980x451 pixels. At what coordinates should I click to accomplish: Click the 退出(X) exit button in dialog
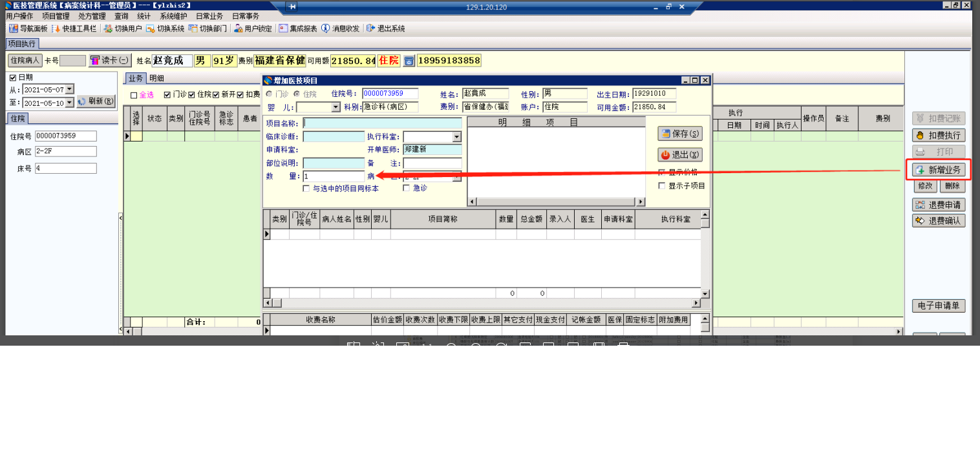pos(680,155)
